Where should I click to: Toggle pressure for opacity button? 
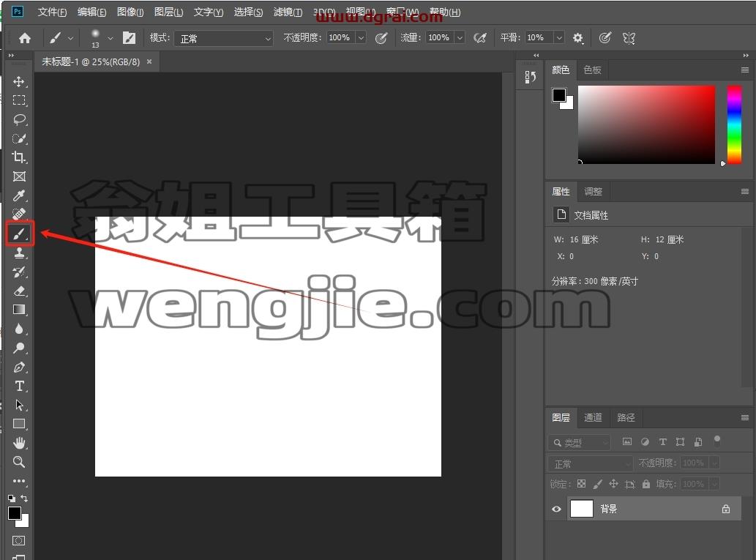click(381, 37)
